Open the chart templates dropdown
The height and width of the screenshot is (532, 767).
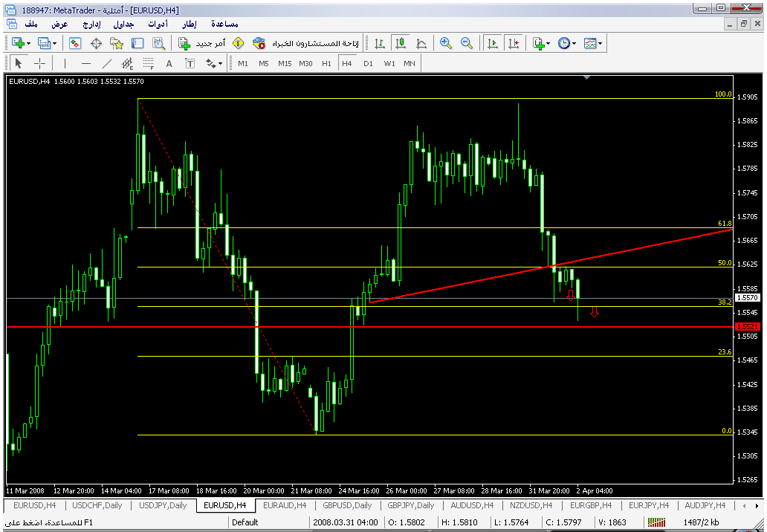tap(601, 44)
